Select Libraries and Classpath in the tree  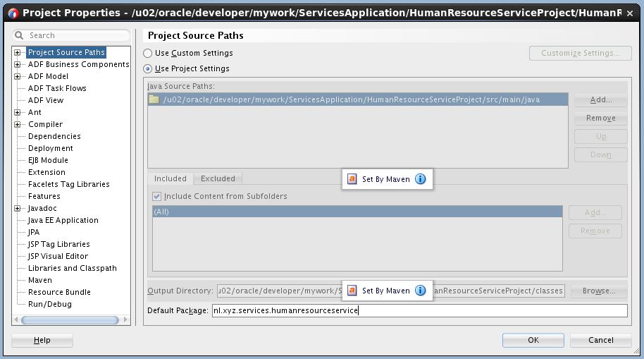72,268
